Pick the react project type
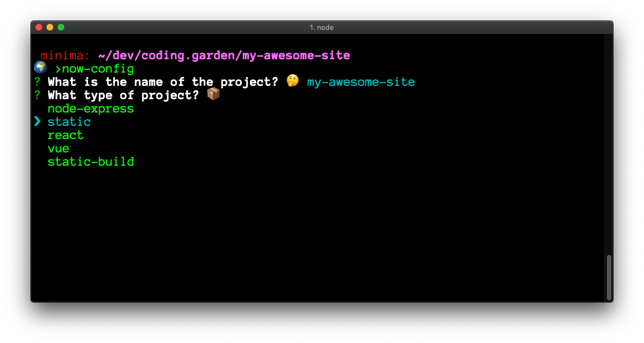 pyautogui.click(x=65, y=135)
